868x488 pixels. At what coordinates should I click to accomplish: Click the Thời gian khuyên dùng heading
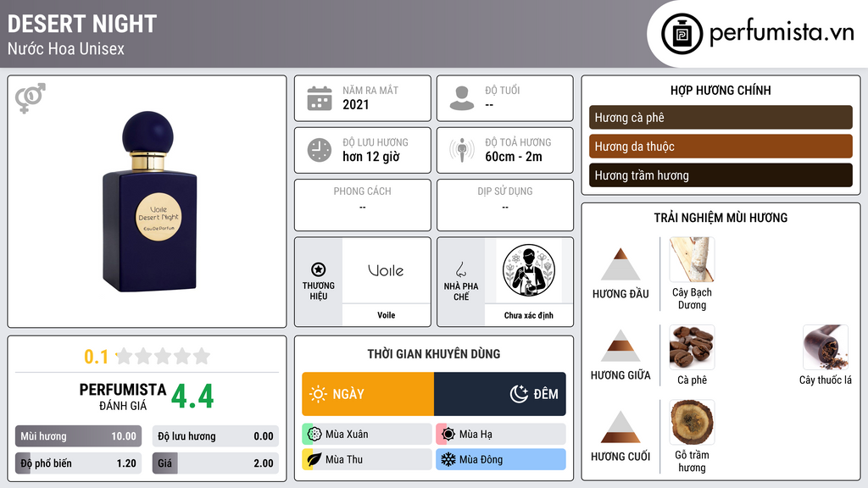[x=434, y=353]
